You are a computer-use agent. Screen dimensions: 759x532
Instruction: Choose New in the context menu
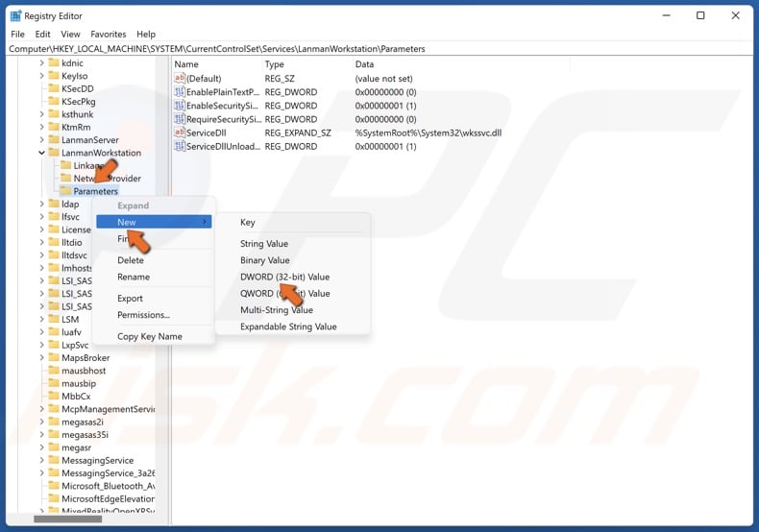pyautogui.click(x=154, y=222)
